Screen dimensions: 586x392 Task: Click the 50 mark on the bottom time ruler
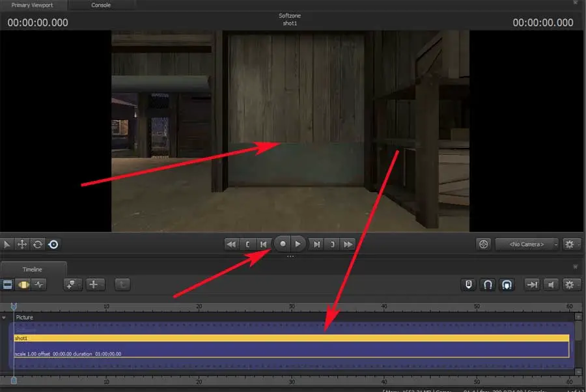coord(477,382)
